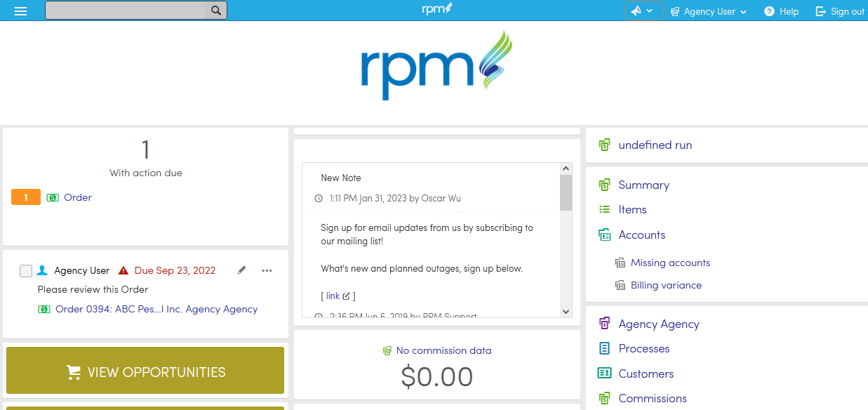Click the notes panel scrollbar thumb
Screen dimensions: 868x410
566,192
